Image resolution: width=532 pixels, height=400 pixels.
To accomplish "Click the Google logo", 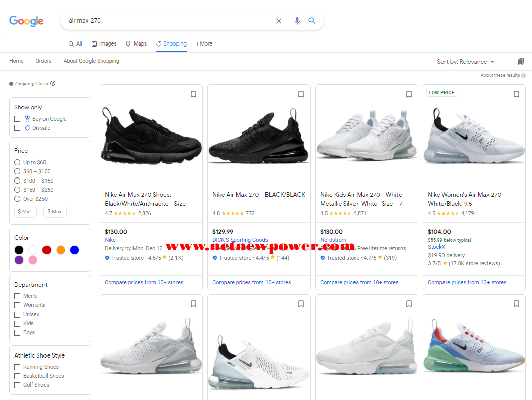I will pos(26,21).
